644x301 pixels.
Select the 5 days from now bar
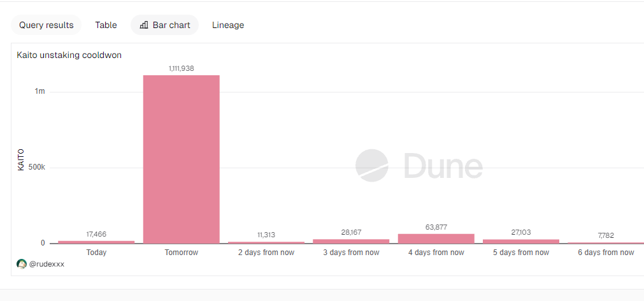[520, 241]
